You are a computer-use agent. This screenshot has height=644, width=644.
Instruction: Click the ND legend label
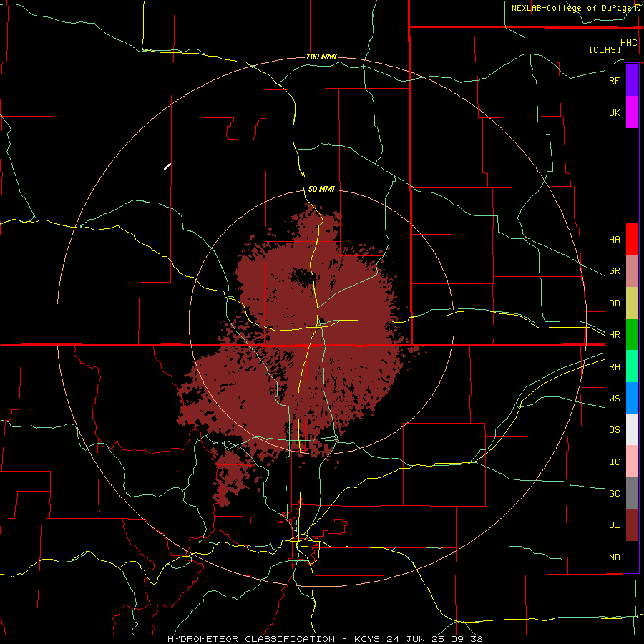614,557
